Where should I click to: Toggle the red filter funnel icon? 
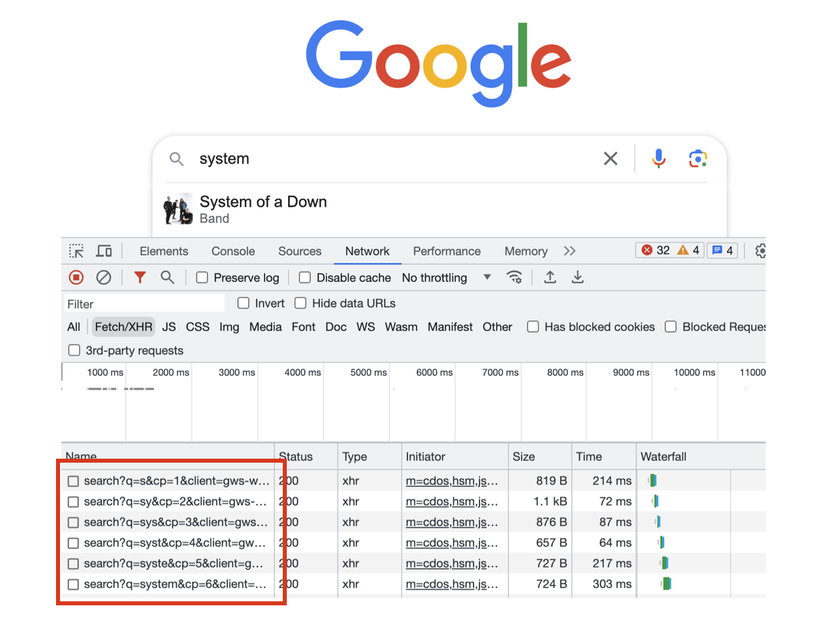[x=139, y=277]
